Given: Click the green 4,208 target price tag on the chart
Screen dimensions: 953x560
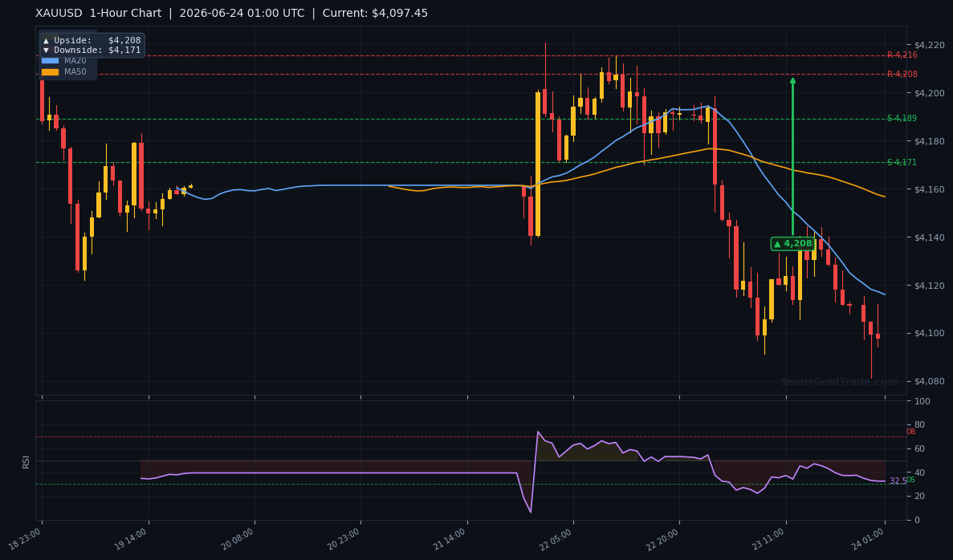Looking at the screenshot, I should pos(792,244).
